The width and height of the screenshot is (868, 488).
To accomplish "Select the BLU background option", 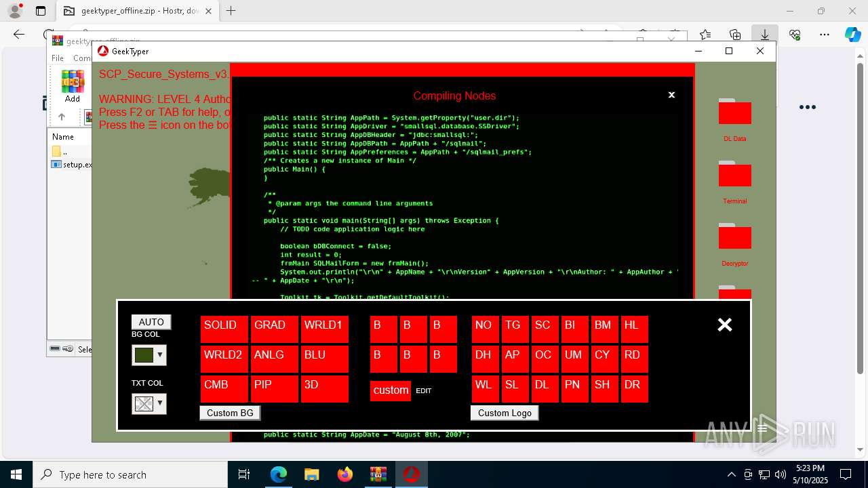I will pyautogui.click(x=325, y=359).
